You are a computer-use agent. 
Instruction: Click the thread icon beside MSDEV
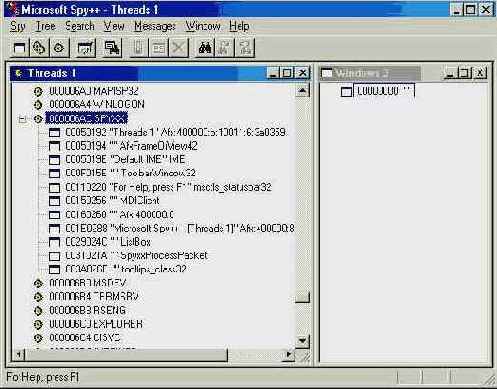(38, 283)
